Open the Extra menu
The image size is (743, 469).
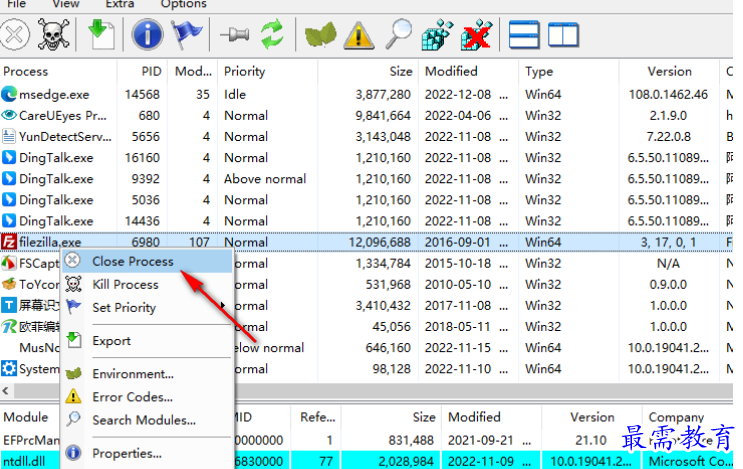(x=119, y=4)
